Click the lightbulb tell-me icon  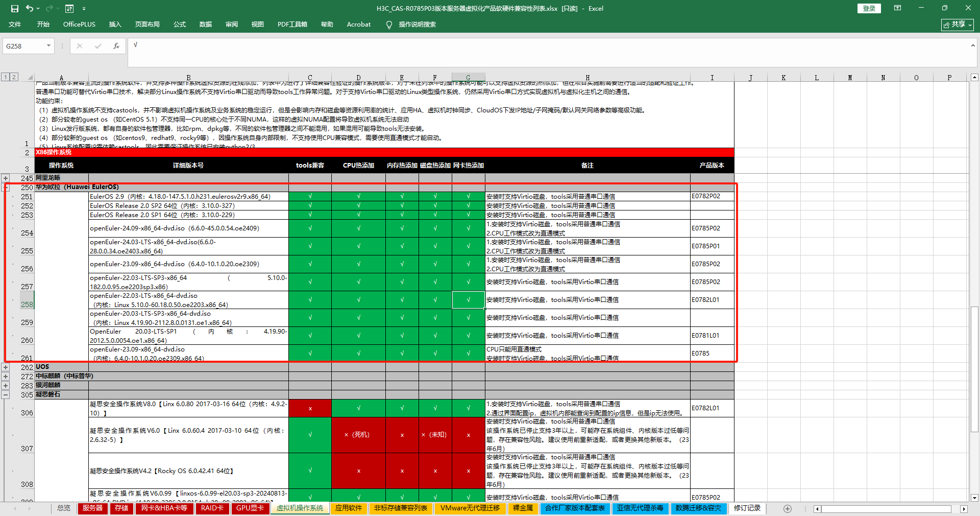[389, 25]
